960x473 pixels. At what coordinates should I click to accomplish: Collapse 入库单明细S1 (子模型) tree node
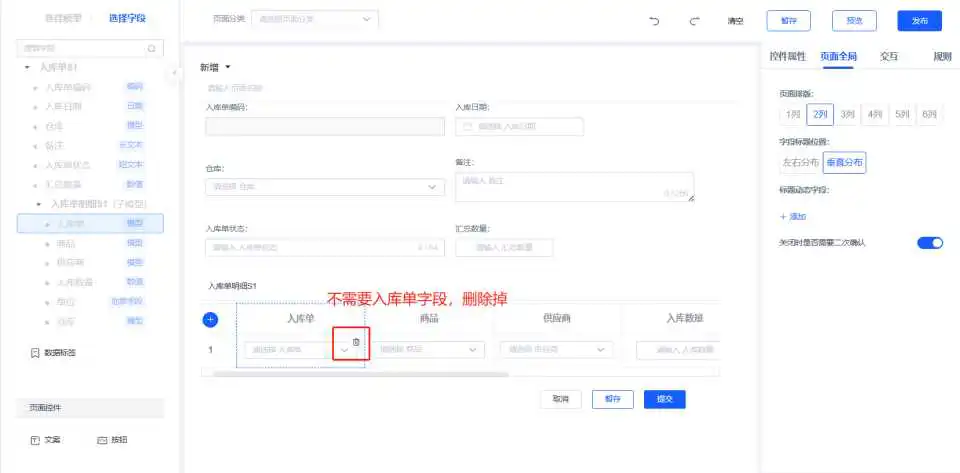point(39,204)
